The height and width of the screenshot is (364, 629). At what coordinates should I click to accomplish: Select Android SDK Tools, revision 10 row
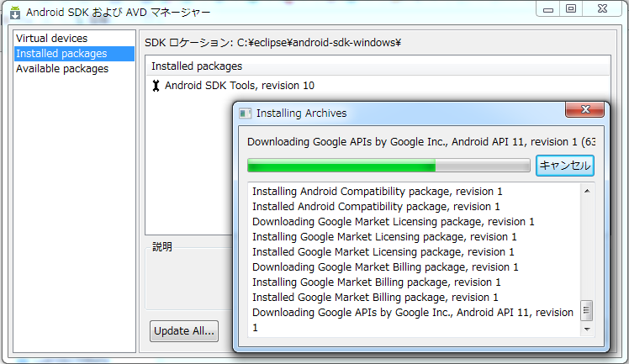pyautogui.click(x=240, y=86)
